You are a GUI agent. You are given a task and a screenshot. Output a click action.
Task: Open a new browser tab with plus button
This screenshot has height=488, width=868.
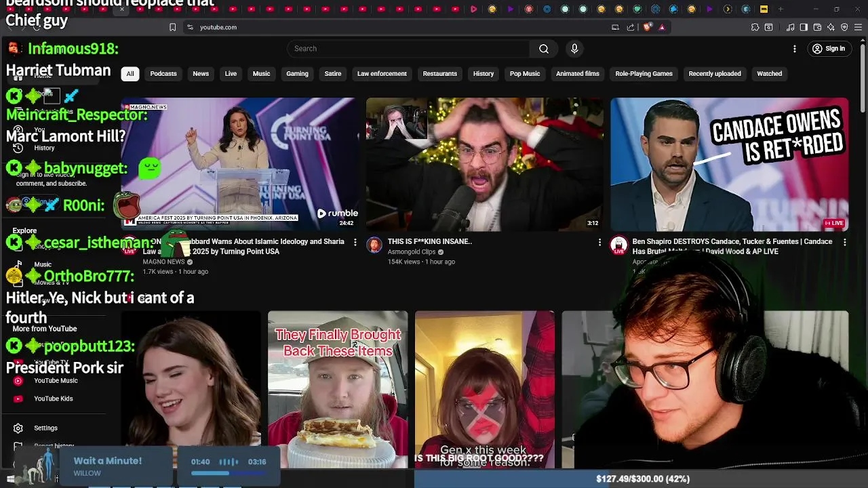tap(781, 9)
